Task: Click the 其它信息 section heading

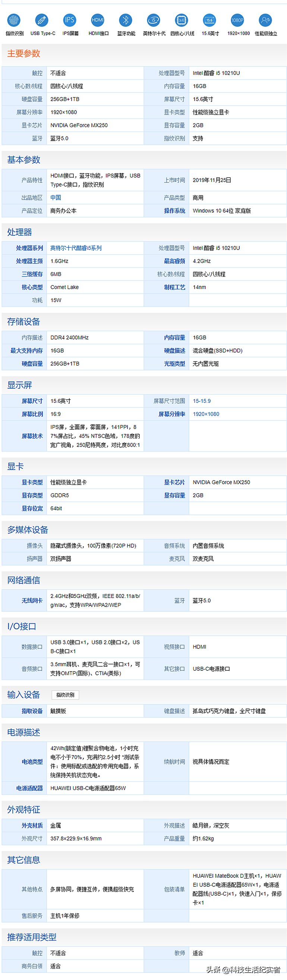Action: pos(23,860)
